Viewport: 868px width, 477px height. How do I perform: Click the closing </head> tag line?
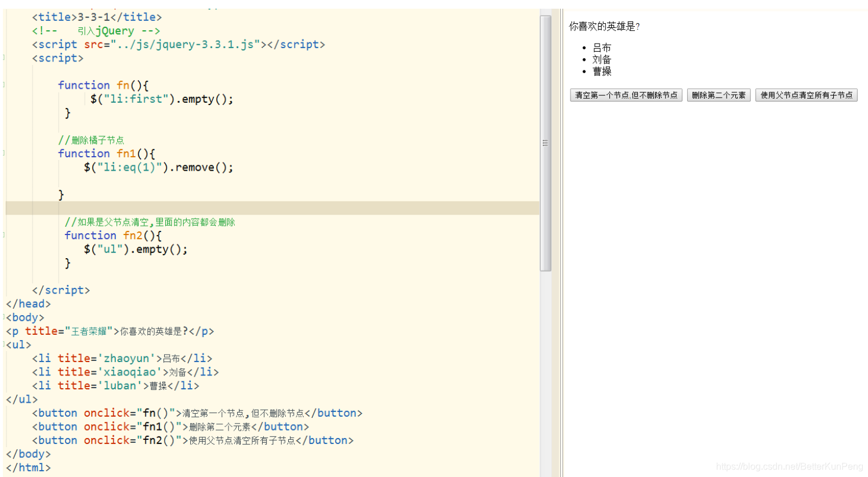point(28,304)
